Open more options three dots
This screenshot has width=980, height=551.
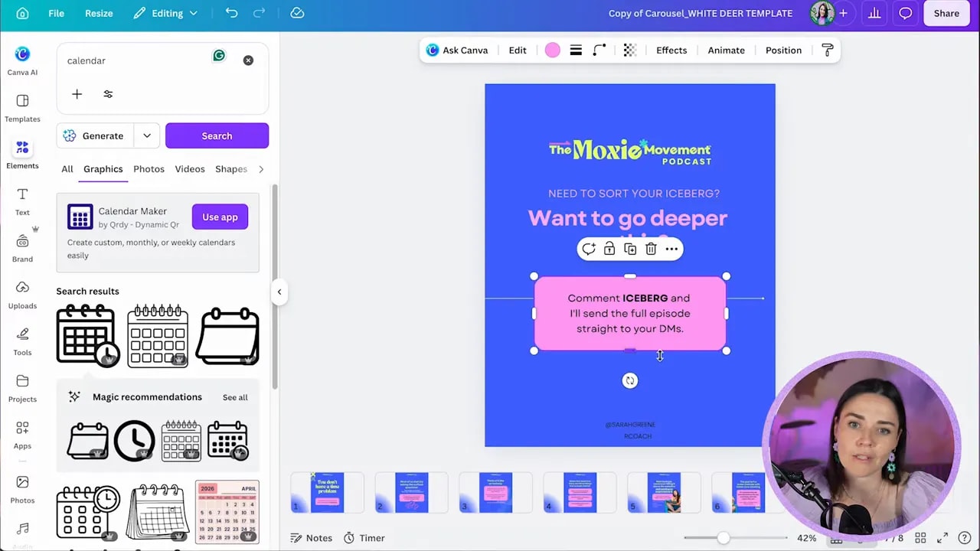coord(671,249)
